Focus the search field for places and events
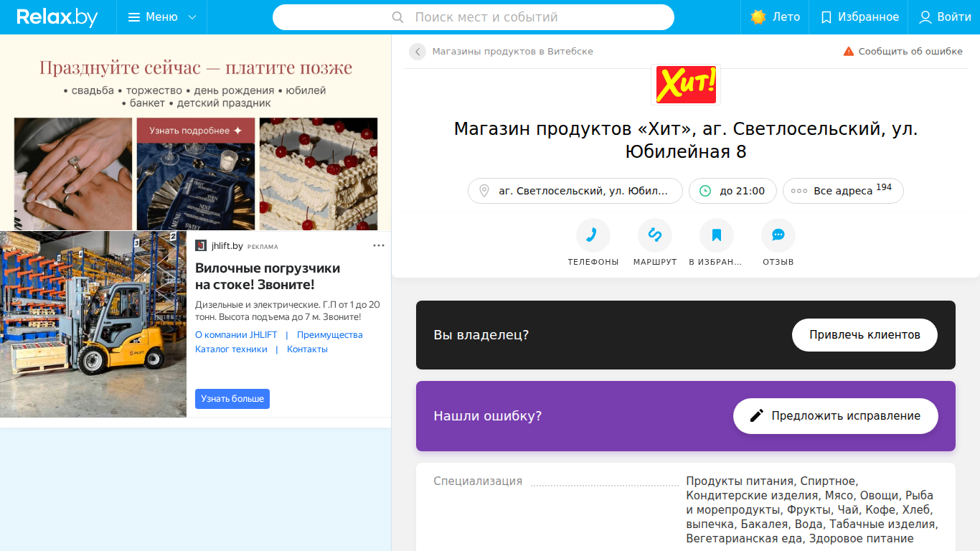This screenshot has width=980, height=551. 473,17
